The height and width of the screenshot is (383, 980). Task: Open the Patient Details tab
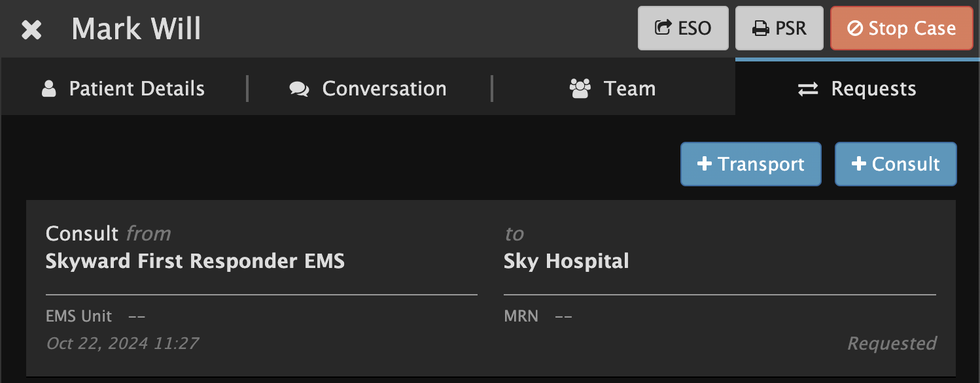[x=124, y=88]
